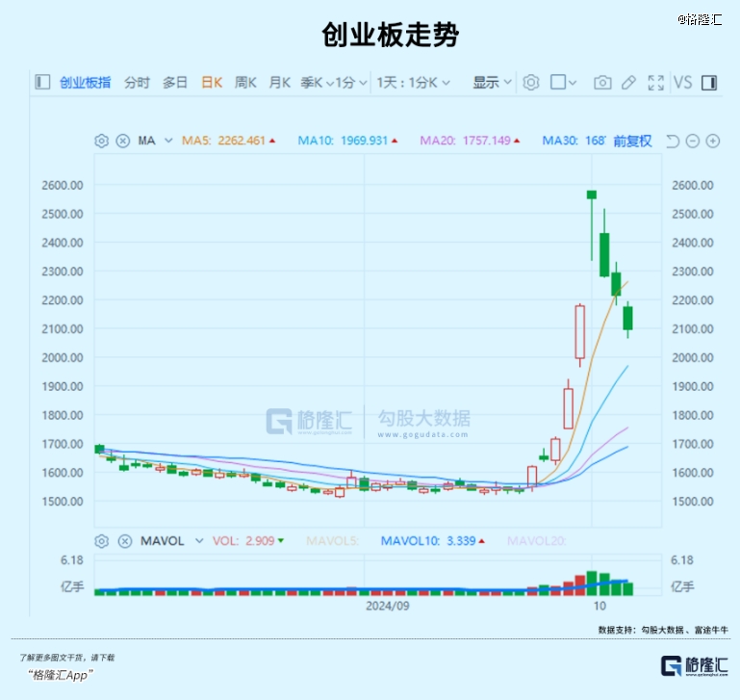Open MAVOL indicator settings gear
The width and height of the screenshot is (740, 700).
coord(101,540)
